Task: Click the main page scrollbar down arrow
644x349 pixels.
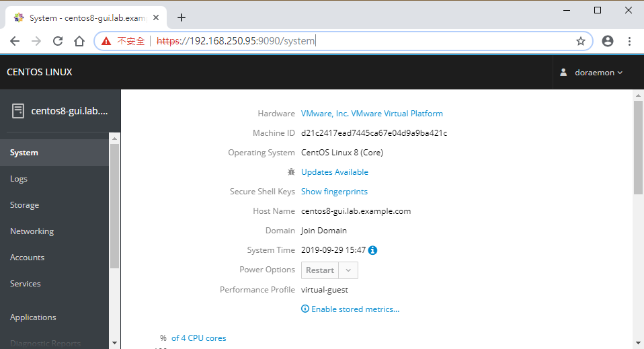Action: [638, 342]
